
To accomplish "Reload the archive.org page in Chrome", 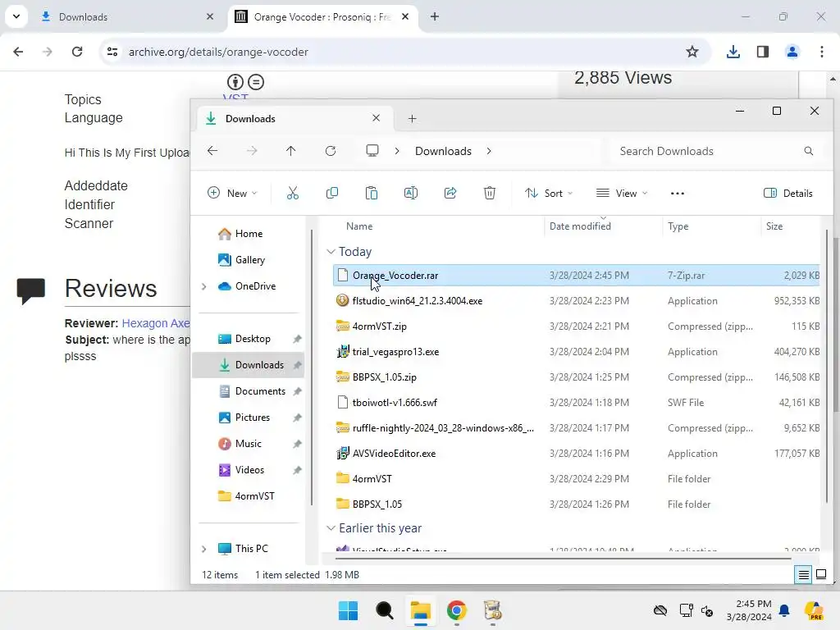I will (77, 52).
